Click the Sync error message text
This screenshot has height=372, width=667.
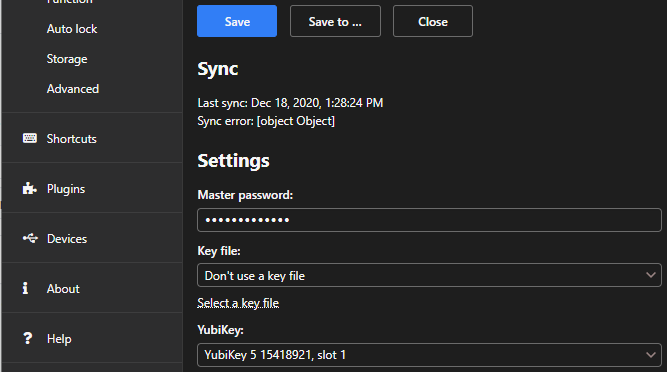pyautogui.click(x=266, y=121)
